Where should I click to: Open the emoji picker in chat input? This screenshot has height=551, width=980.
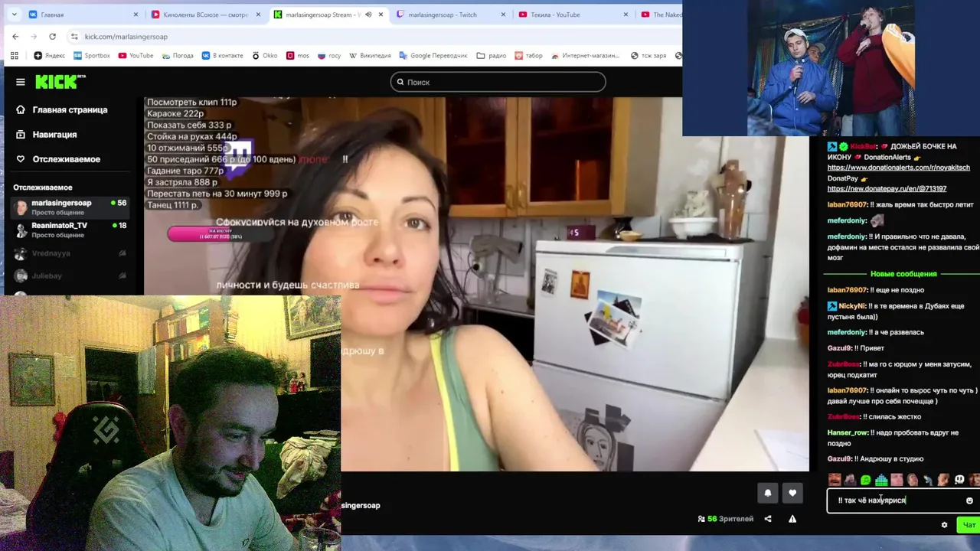[x=969, y=500]
